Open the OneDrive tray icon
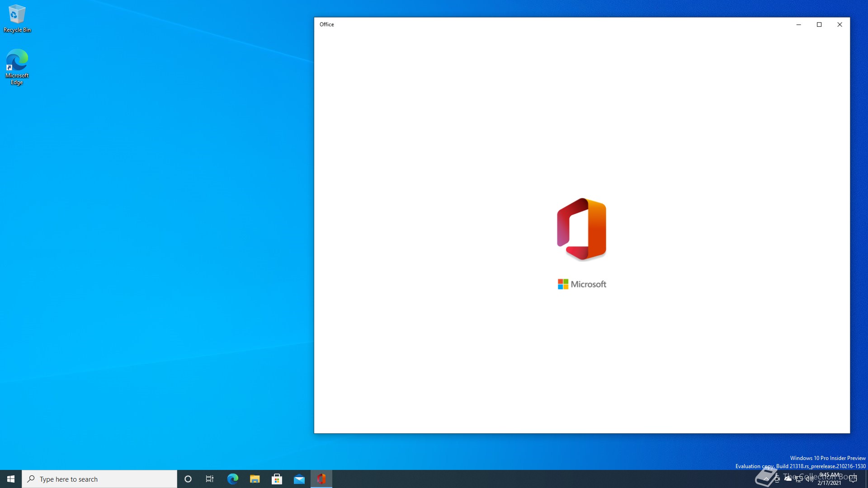The height and width of the screenshot is (488, 868). [788, 479]
